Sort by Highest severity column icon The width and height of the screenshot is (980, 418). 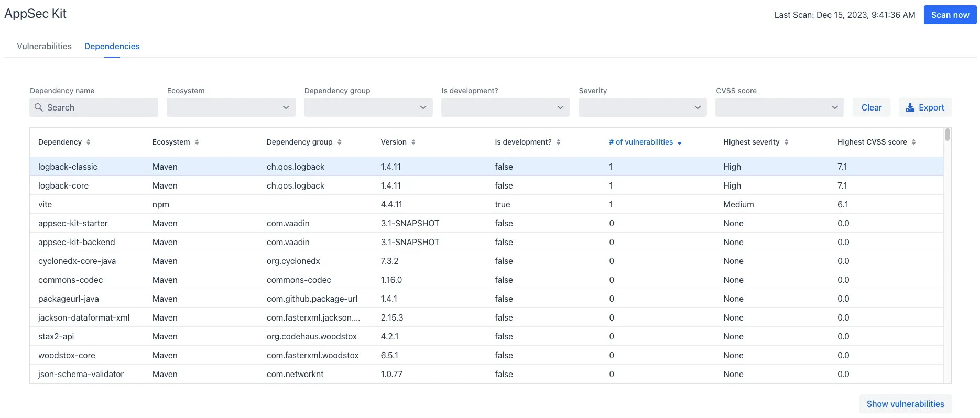click(x=786, y=142)
